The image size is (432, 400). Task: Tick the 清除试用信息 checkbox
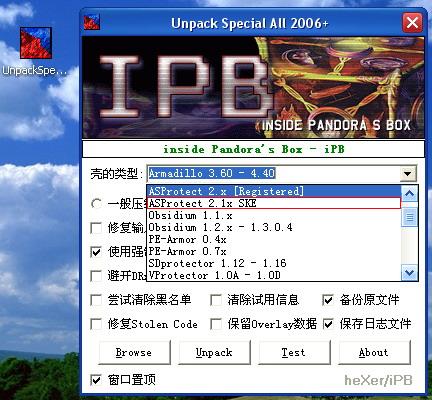[216, 300]
